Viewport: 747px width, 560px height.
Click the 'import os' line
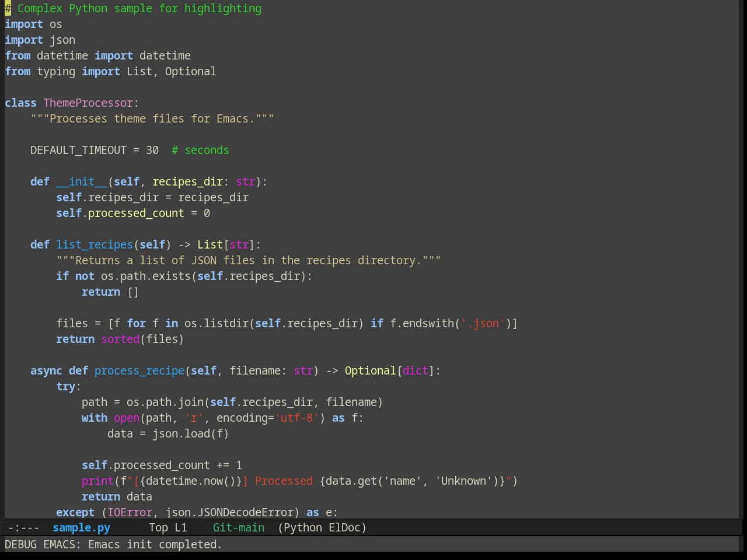pyautogui.click(x=33, y=24)
